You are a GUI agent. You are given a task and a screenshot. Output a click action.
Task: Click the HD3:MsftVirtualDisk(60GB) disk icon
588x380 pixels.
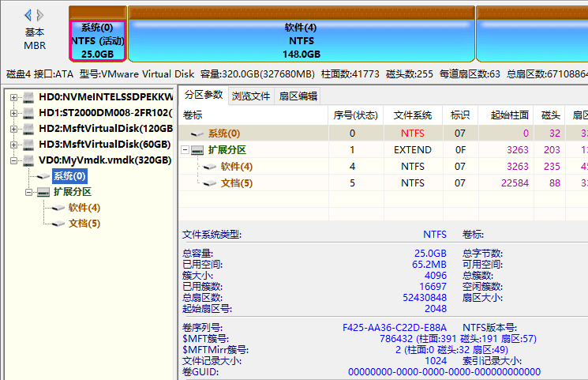pyautogui.click(x=28, y=144)
